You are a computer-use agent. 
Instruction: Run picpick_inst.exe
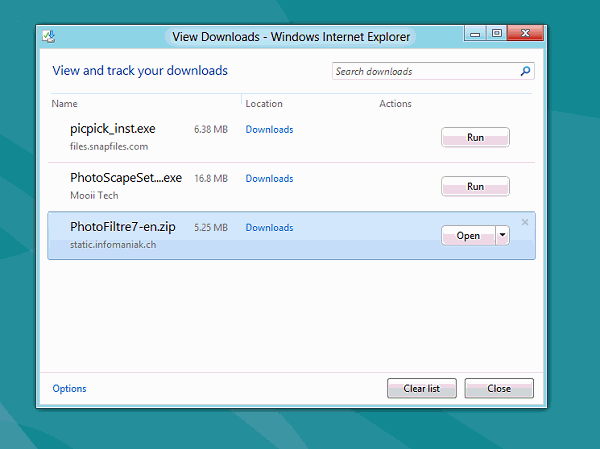tap(475, 137)
